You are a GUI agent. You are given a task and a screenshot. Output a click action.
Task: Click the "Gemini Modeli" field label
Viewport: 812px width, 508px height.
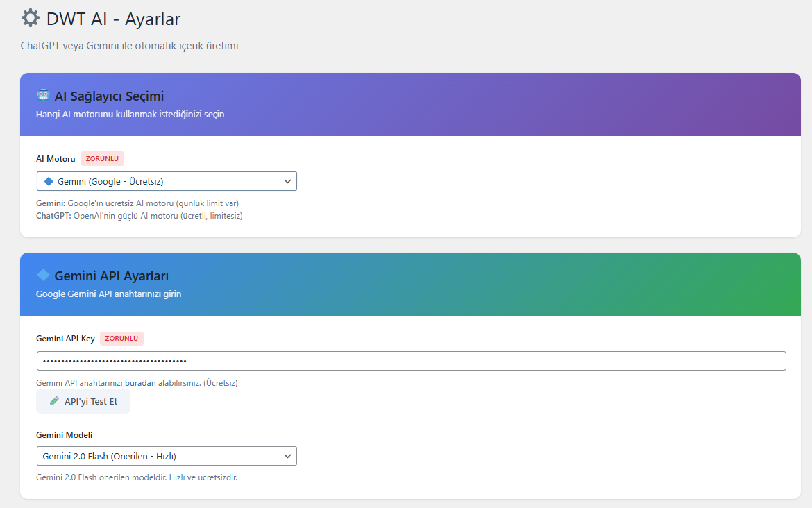click(64, 435)
